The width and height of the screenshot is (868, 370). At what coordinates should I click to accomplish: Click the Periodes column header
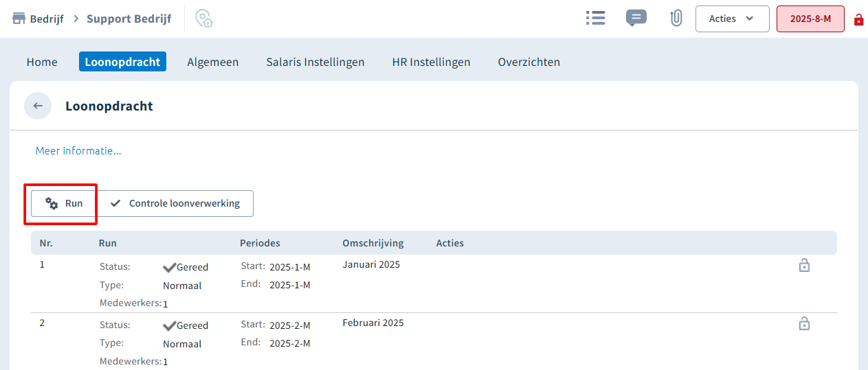click(260, 243)
